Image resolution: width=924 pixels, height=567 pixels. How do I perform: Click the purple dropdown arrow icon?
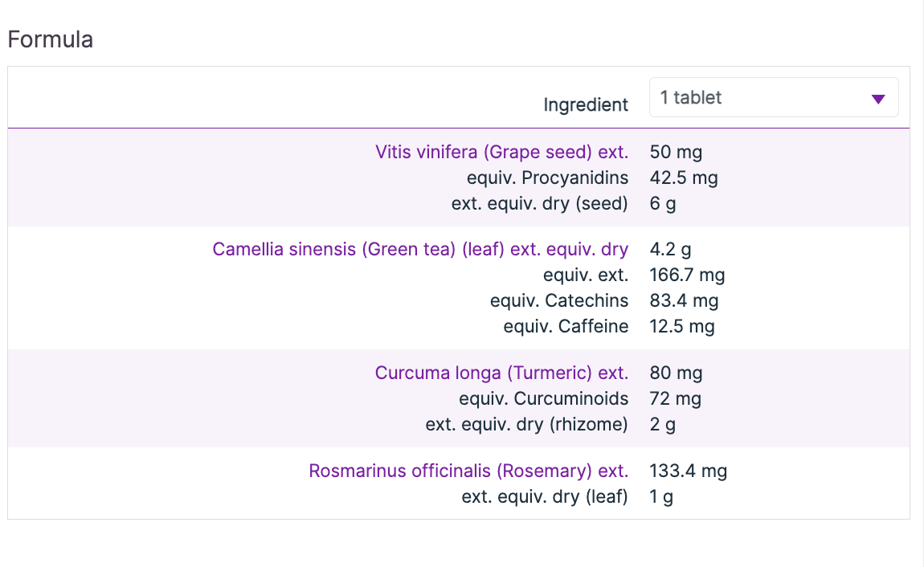point(878,99)
